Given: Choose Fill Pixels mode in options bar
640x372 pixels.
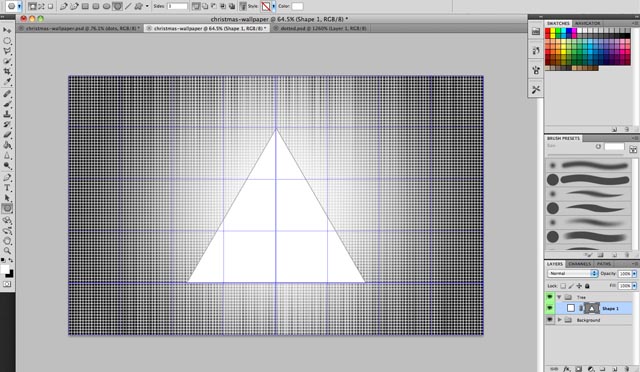Looking at the screenshot, I should 50,6.
